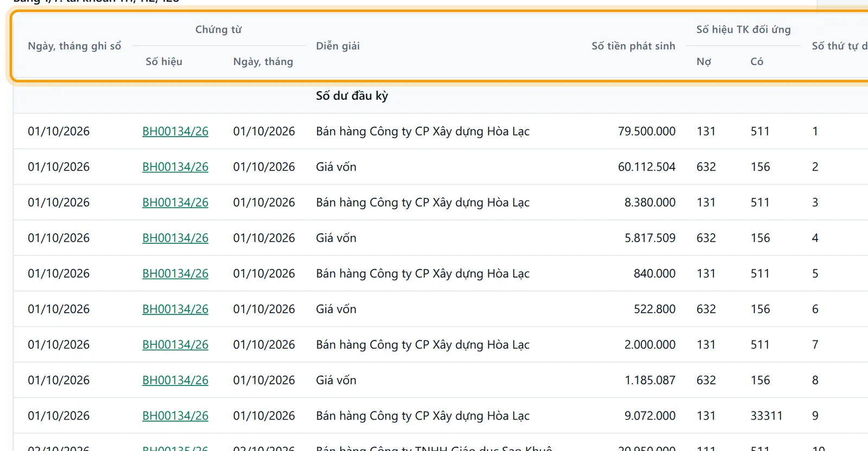
Task: Select the 'Số dư đầu kỳ' row label
Action: pos(352,96)
